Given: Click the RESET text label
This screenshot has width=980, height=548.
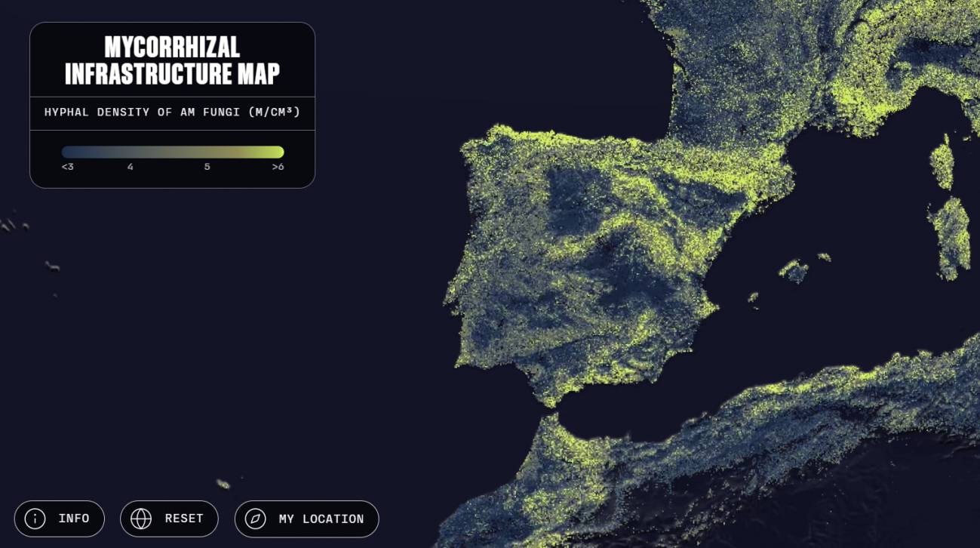Looking at the screenshot, I should (184, 519).
